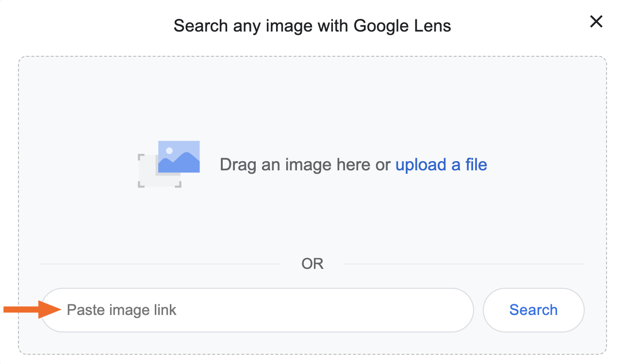The image size is (624, 364).
Task: Focus the 'Paste image link' field
Action: point(257,310)
